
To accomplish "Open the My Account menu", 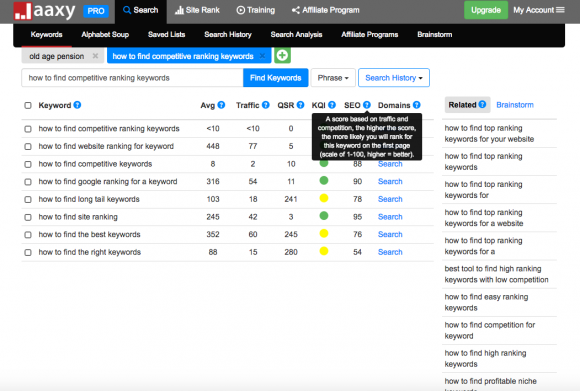I will click(539, 10).
